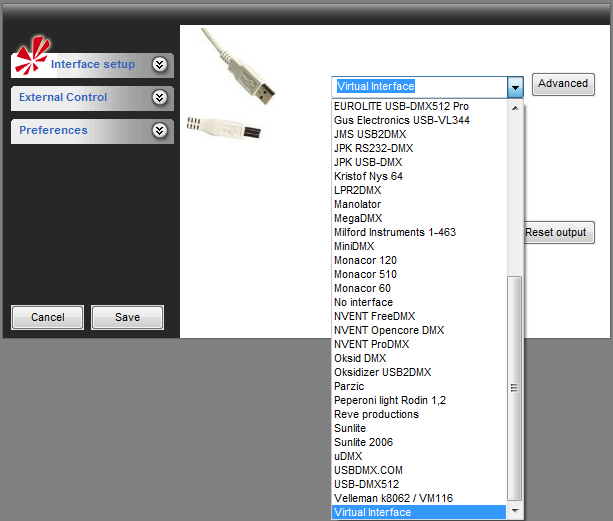This screenshot has height=521, width=613.
Task: Choose Oksidizer USB2DMX
Action: coord(419,372)
